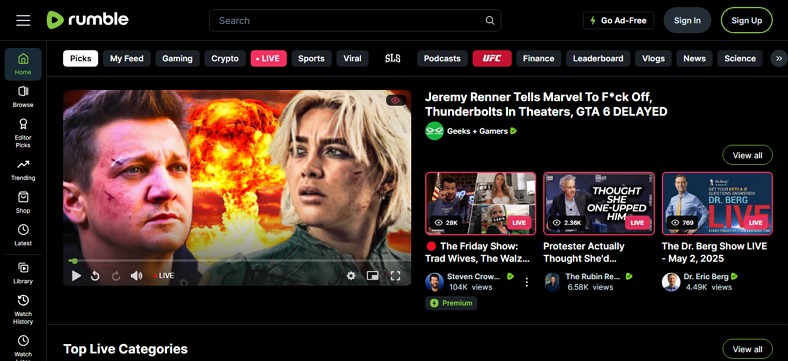
Task: Open Watch History in the sidebar
Action: (x=23, y=310)
